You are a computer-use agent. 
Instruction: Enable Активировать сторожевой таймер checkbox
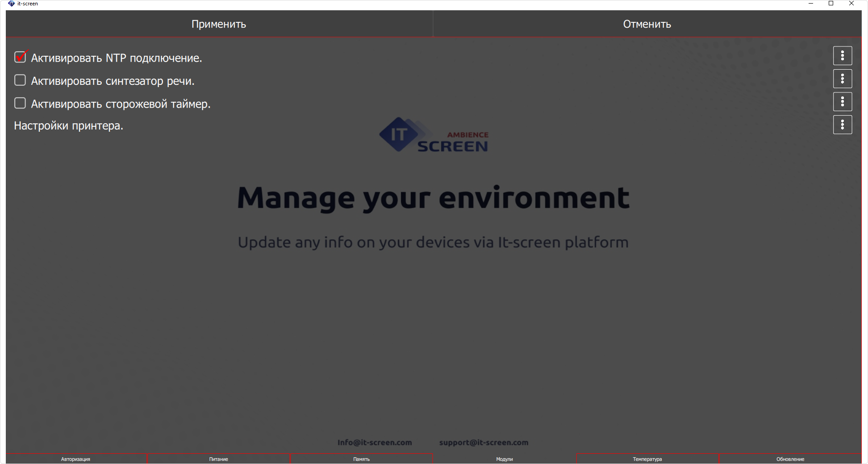pyautogui.click(x=20, y=104)
